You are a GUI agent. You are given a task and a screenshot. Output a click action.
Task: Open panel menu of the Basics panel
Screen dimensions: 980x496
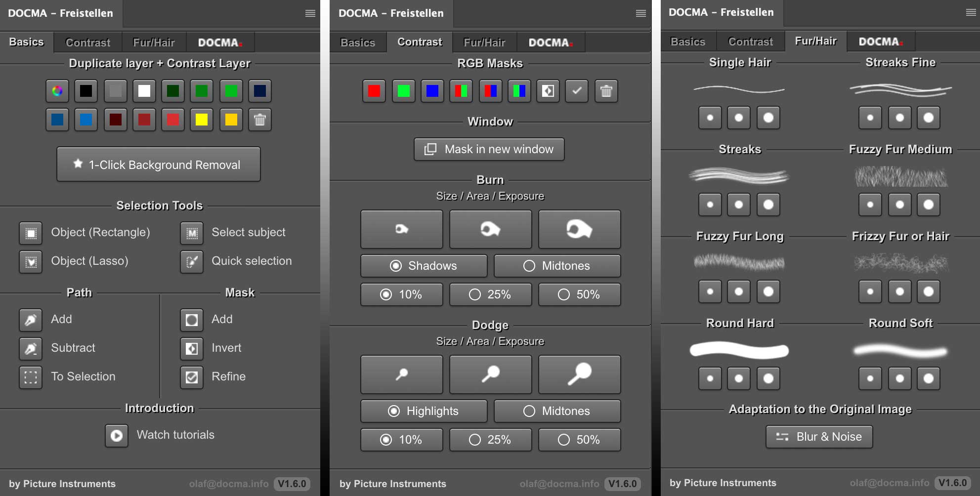pos(310,13)
